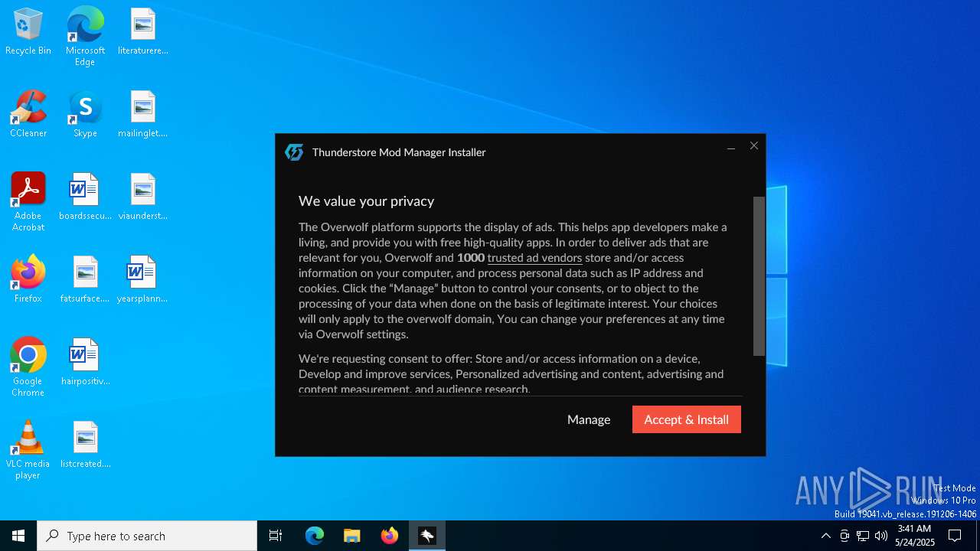Viewport: 980px width, 551px height.
Task: Select the Firefox desktop shortcut
Action: point(28,280)
